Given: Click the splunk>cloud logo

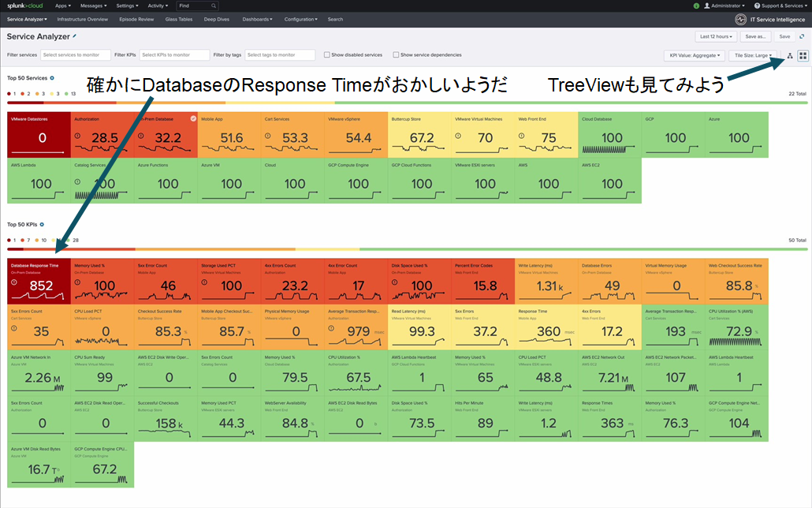Looking at the screenshot, I should point(25,6).
